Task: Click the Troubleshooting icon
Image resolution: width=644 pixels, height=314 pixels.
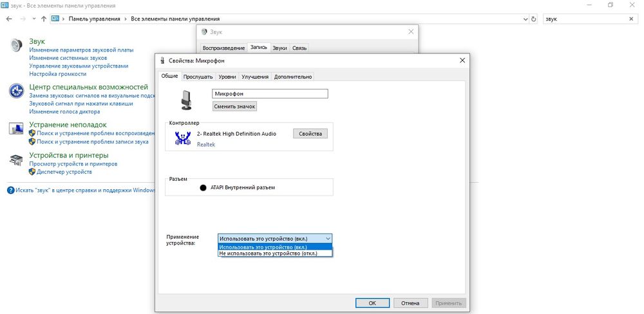Action: tap(17, 129)
